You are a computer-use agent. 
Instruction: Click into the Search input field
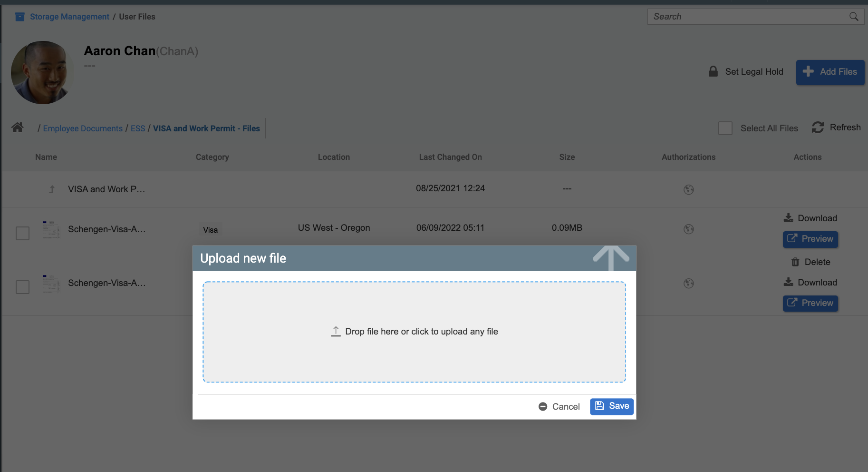tap(746, 17)
